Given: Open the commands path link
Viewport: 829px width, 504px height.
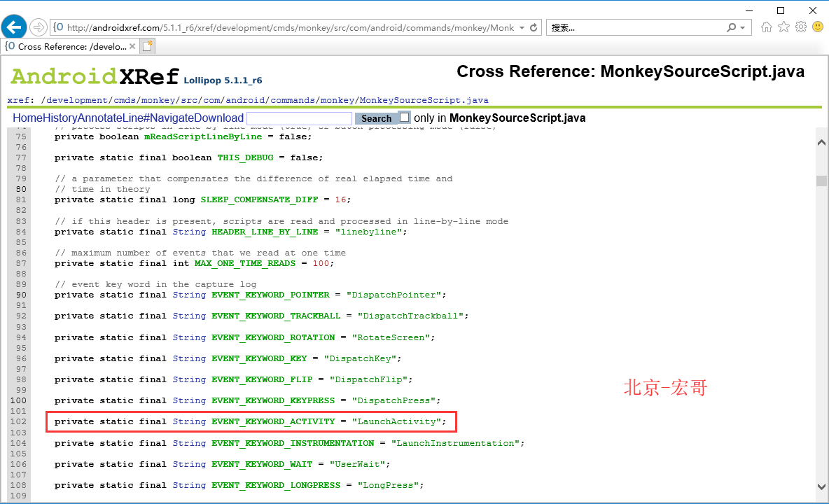Looking at the screenshot, I should pos(293,100).
